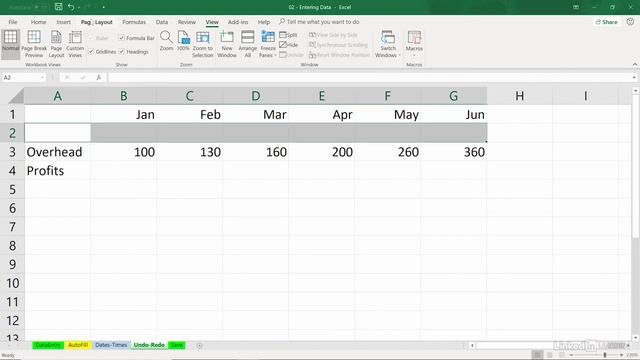
Task: Set zoom to 100%
Action: pos(183,41)
